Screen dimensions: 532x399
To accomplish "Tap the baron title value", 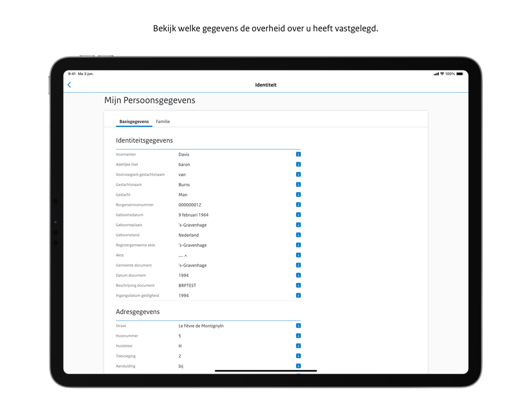I will (184, 164).
